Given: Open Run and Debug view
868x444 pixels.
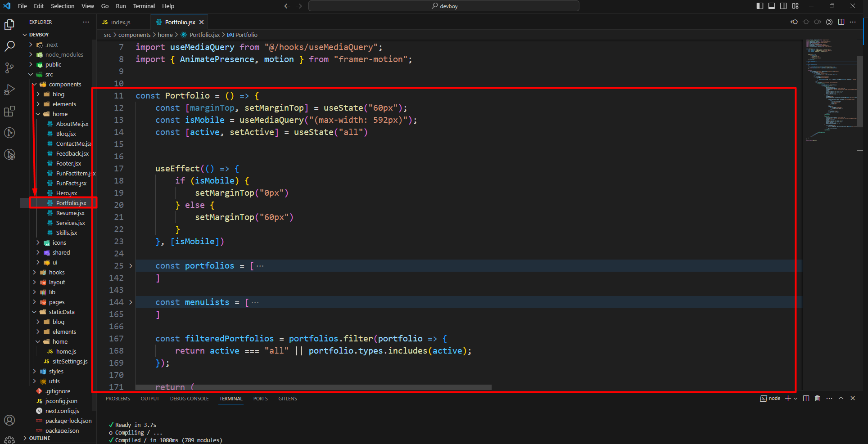Looking at the screenshot, I should tap(9, 90).
